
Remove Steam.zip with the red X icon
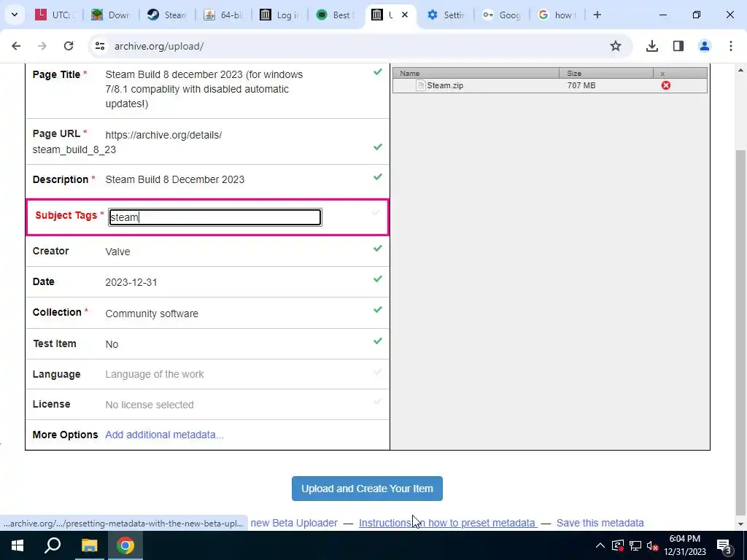[665, 85]
